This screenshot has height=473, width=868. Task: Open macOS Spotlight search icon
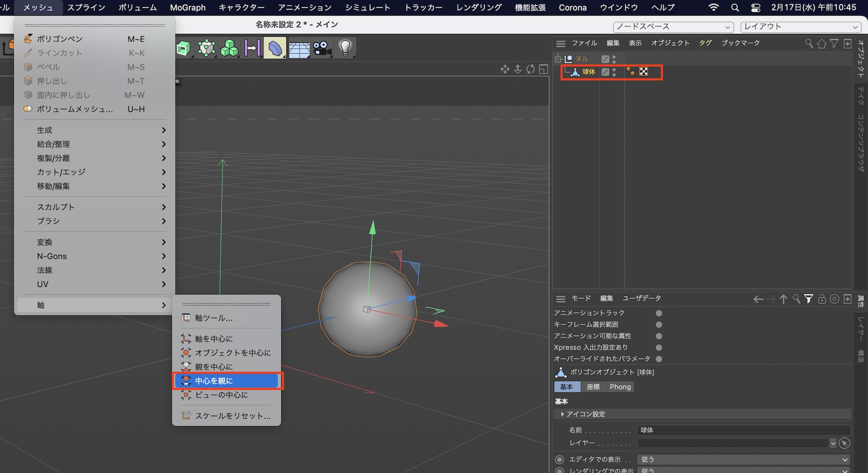(735, 7)
